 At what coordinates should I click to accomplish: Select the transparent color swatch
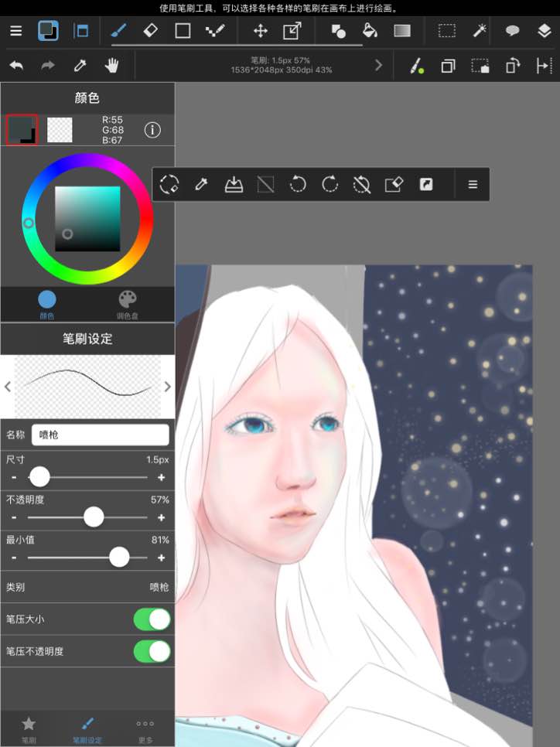tap(60, 130)
